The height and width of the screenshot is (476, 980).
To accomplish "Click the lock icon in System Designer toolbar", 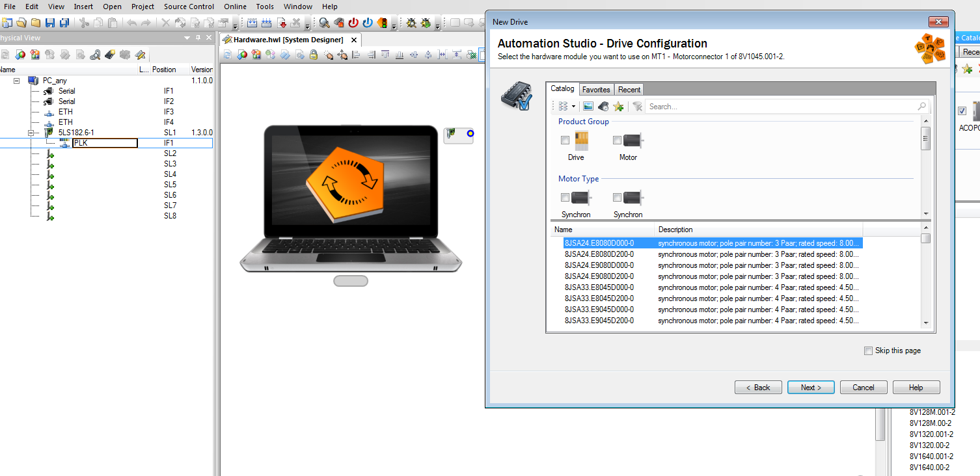I will [313, 55].
